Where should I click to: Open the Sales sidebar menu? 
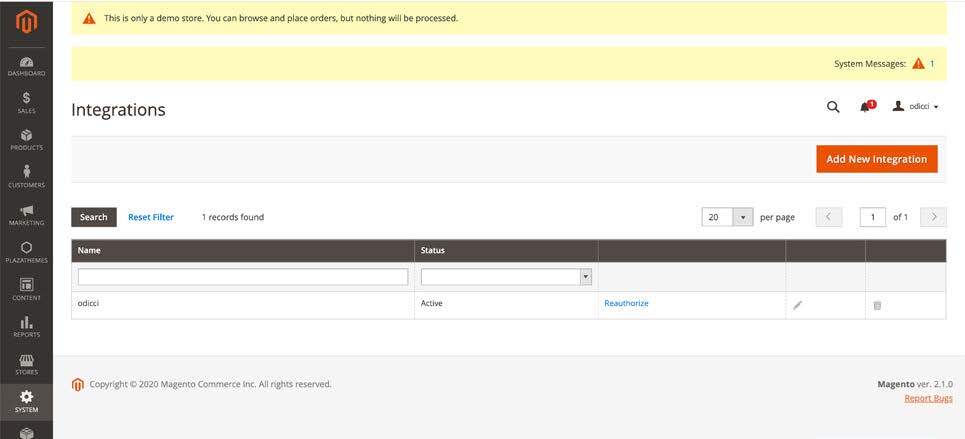(x=26, y=102)
